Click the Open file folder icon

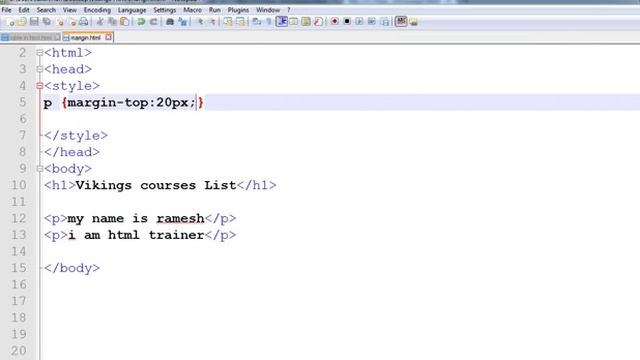tap(22, 22)
